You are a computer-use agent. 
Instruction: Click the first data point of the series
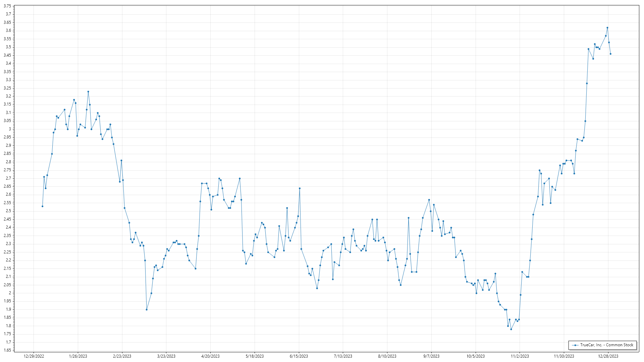pyautogui.click(x=43, y=206)
